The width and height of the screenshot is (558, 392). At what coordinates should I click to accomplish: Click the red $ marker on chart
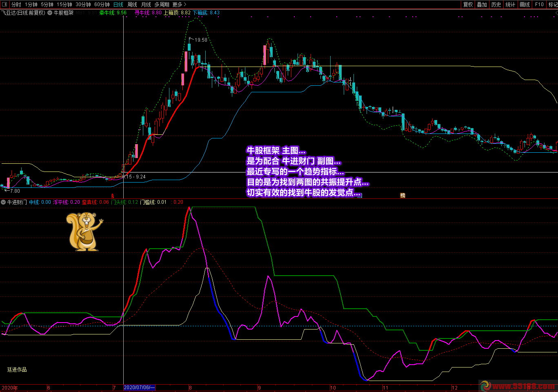point(113,196)
